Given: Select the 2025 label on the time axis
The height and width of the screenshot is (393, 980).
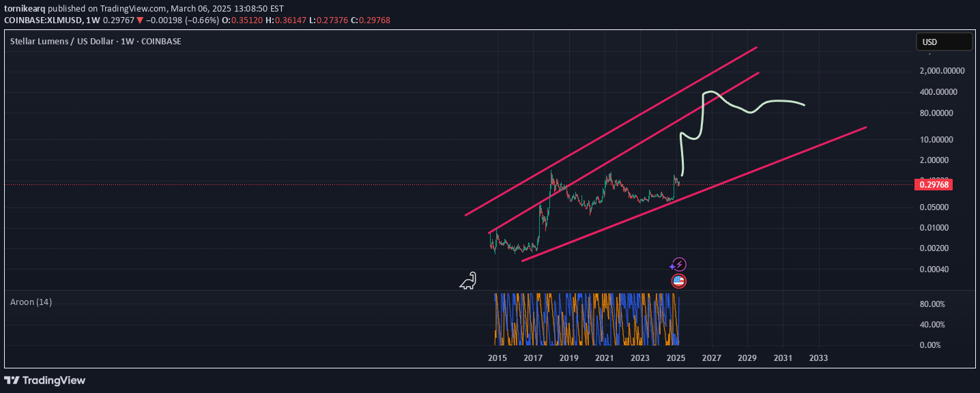Looking at the screenshot, I should 675,358.
